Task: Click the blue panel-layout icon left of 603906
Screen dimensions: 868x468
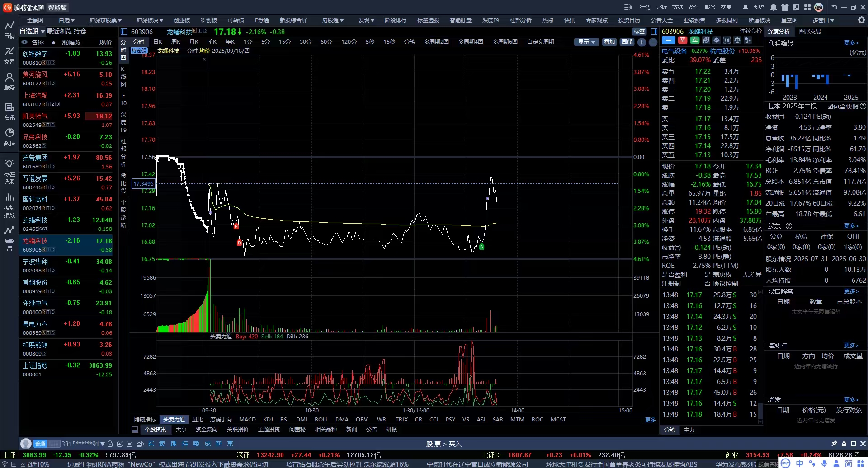Action: coord(124,32)
